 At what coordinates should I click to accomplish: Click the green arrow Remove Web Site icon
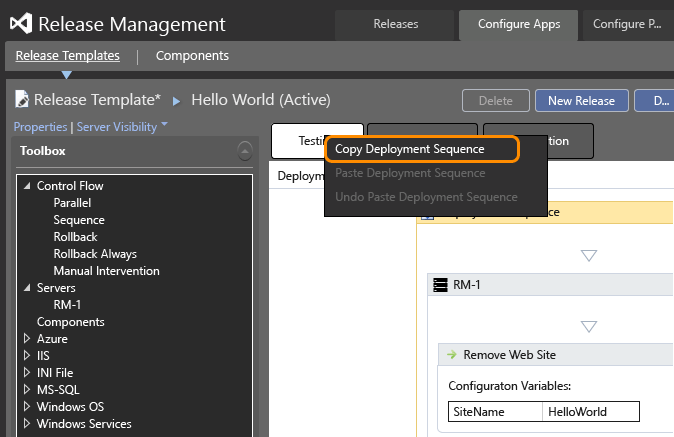451,354
